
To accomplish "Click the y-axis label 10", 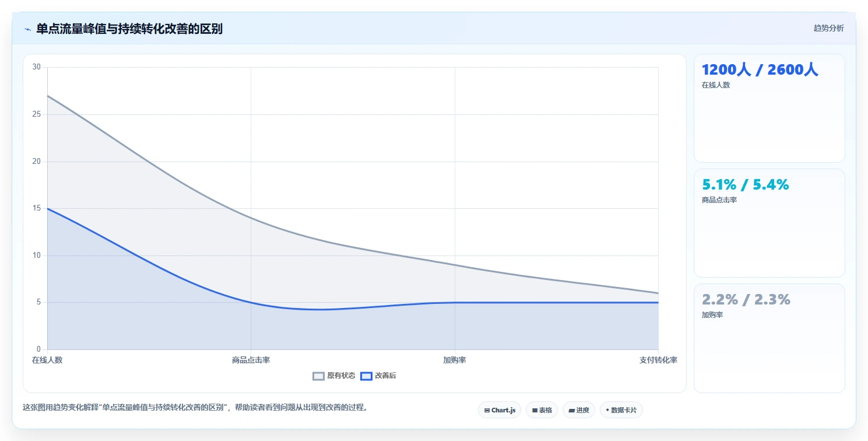I will click(x=37, y=256).
